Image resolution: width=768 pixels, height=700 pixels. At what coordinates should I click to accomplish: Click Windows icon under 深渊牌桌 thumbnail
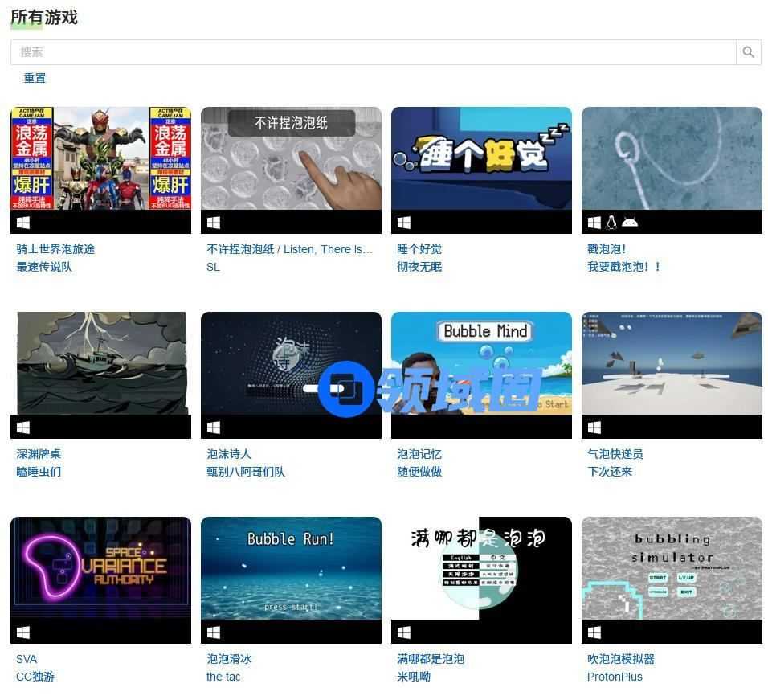point(22,428)
